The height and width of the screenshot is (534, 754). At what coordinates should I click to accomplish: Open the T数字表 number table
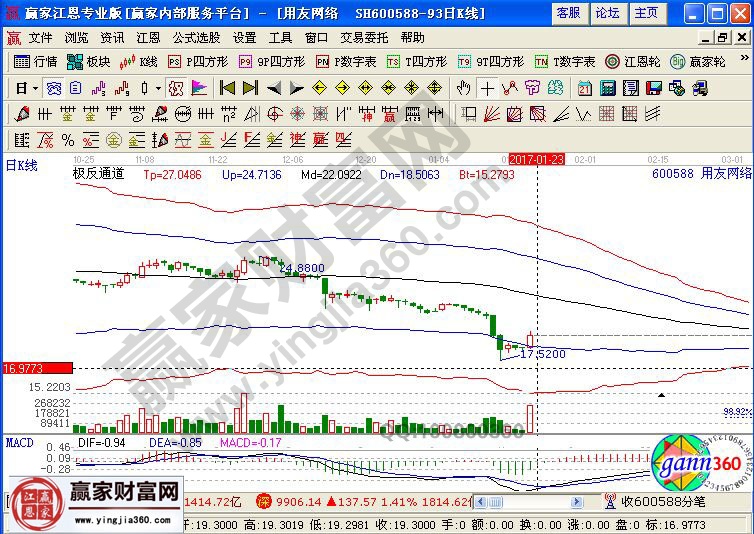click(565, 61)
